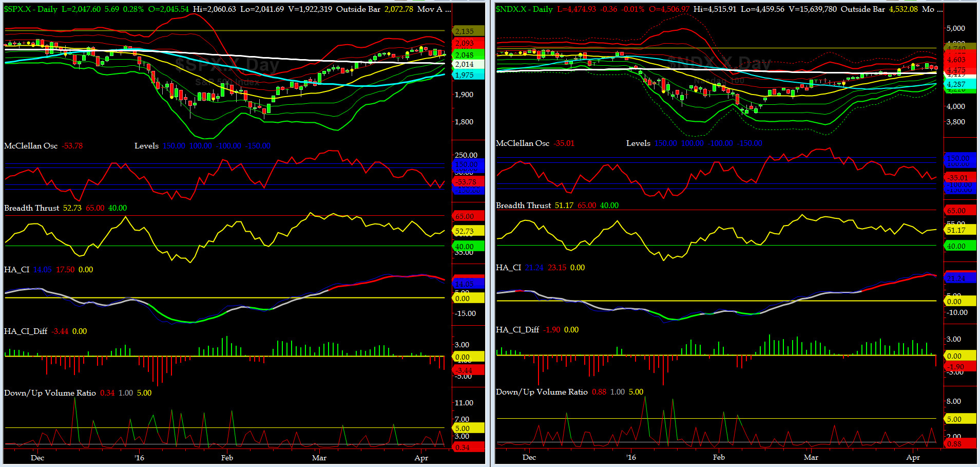Click the 4,000 axis label on NDX

pyautogui.click(x=955, y=106)
